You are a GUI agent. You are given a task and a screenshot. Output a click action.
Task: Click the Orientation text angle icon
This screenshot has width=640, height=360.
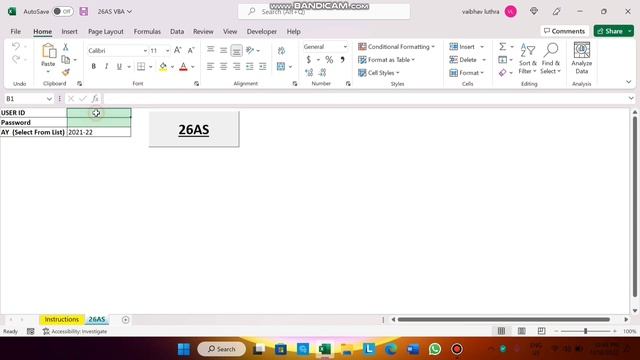click(x=250, y=50)
